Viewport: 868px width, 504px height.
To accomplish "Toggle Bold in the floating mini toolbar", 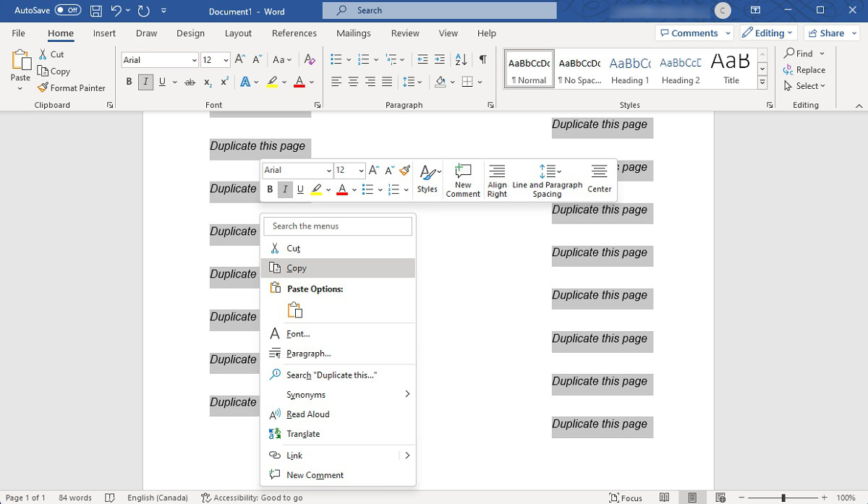I will (x=270, y=189).
